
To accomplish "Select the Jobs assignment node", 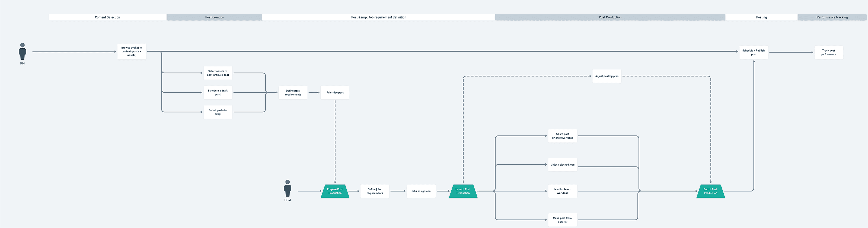I will pyautogui.click(x=421, y=191).
